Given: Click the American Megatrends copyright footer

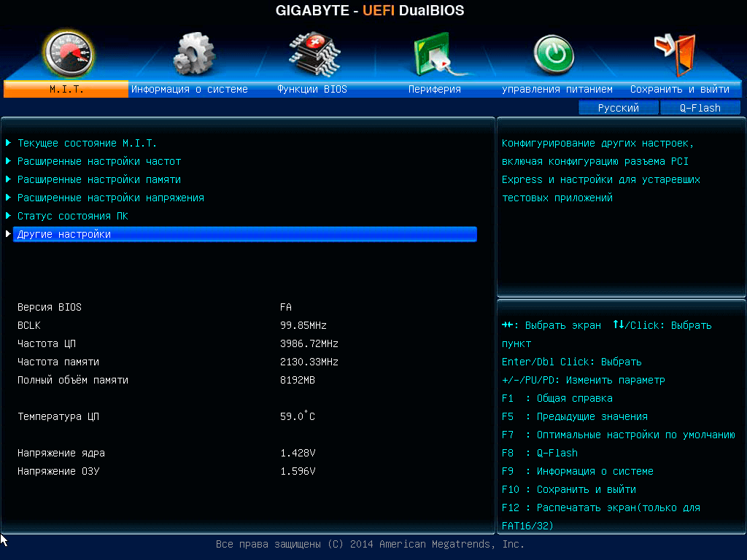Looking at the screenshot, I should pyautogui.click(x=370, y=544).
